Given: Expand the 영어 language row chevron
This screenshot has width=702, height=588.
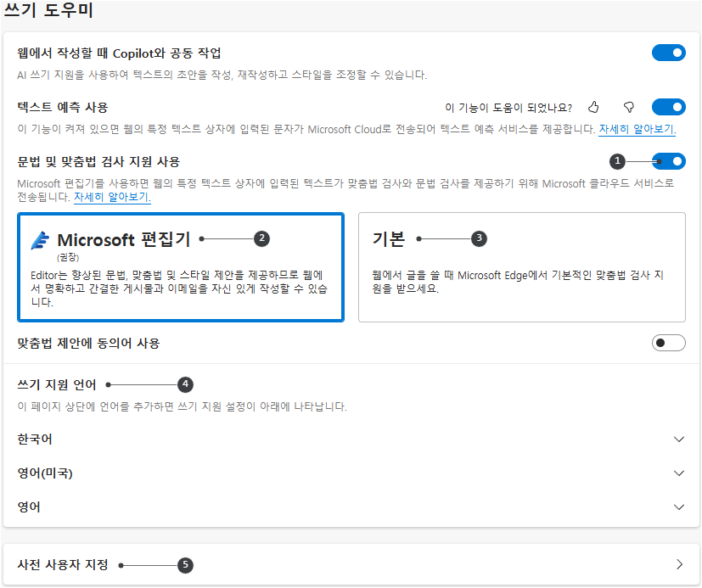Looking at the screenshot, I should [679, 507].
